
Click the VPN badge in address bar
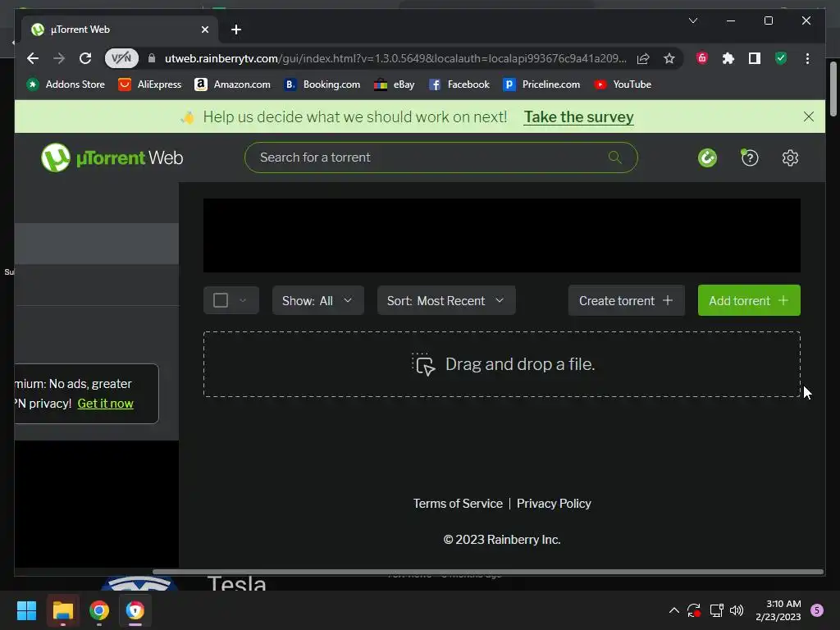coord(121,58)
